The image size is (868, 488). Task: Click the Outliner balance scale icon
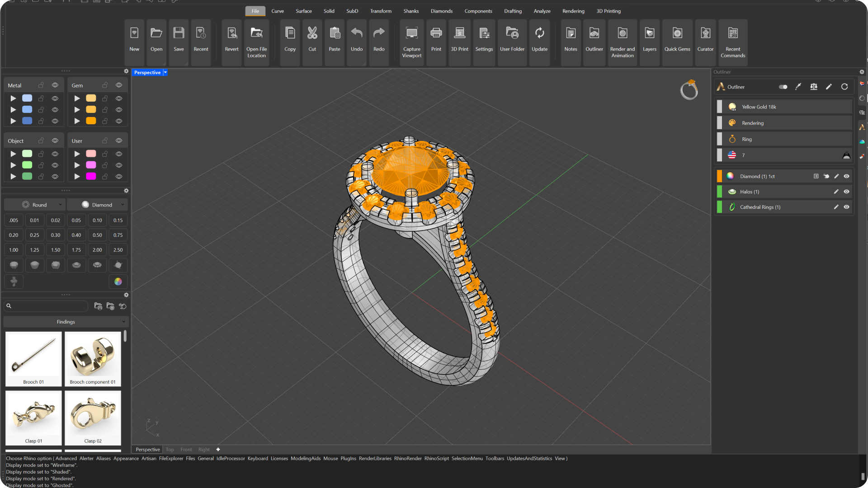(x=813, y=87)
